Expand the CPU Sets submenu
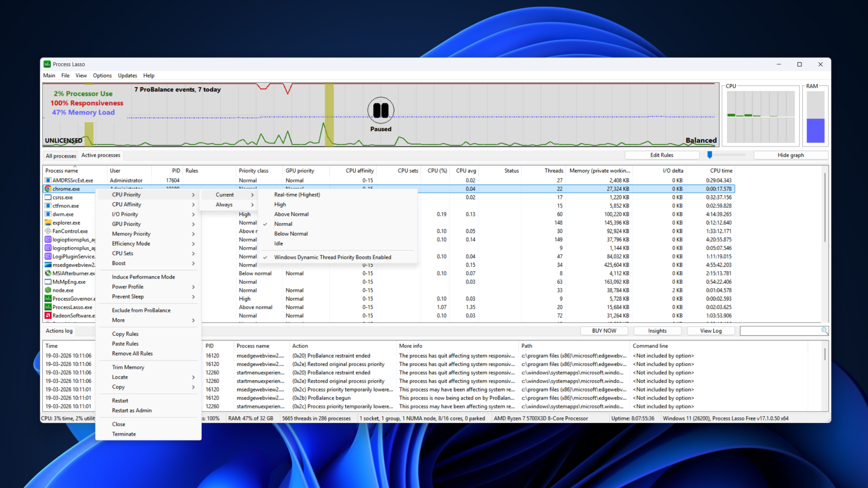 [x=148, y=253]
